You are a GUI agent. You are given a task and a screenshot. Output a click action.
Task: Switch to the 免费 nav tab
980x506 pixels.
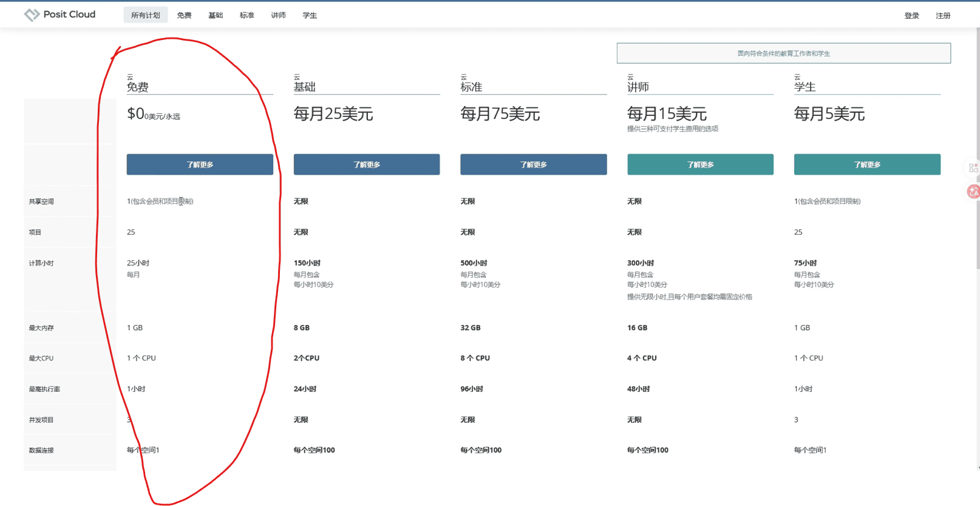coord(184,15)
